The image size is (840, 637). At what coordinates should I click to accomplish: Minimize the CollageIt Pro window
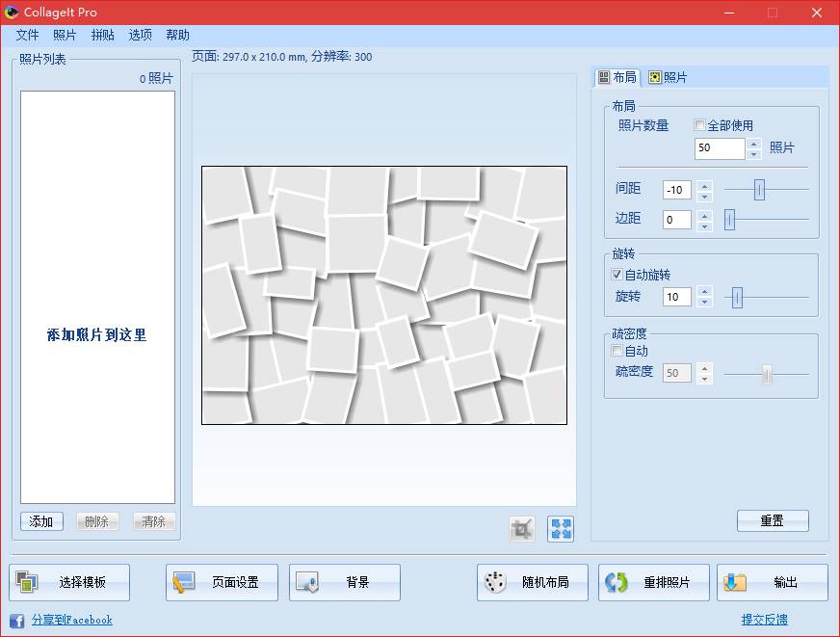[729, 13]
